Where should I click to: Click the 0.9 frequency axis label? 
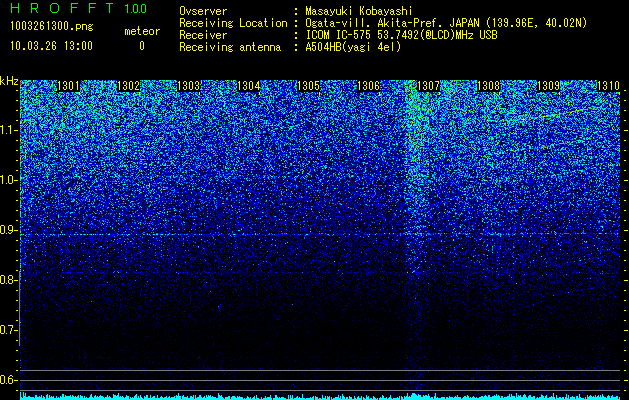point(8,230)
